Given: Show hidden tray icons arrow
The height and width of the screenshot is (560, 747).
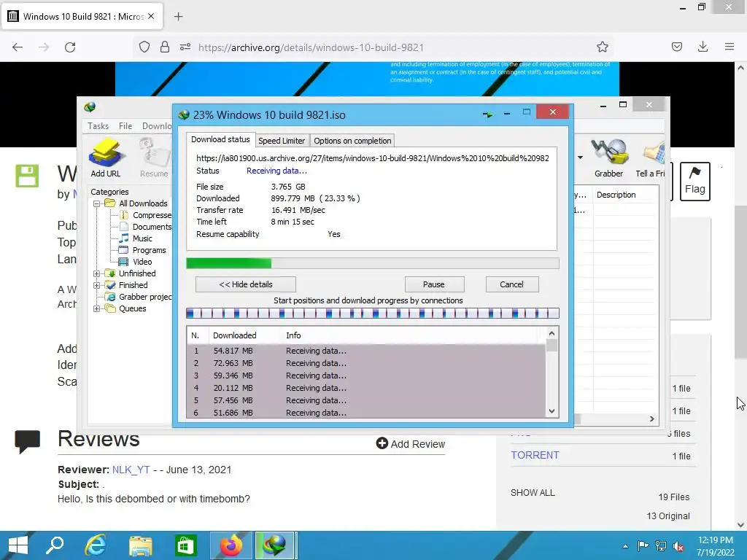Looking at the screenshot, I should point(625,546).
